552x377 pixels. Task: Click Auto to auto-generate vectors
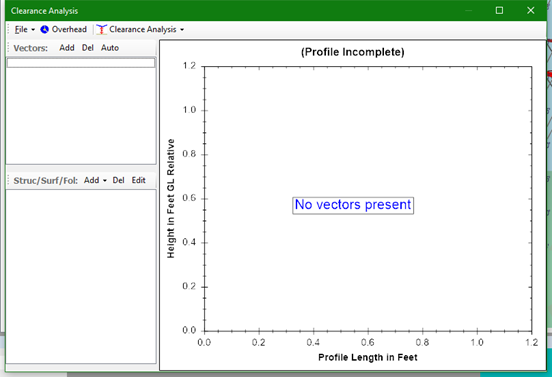(110, 48)
